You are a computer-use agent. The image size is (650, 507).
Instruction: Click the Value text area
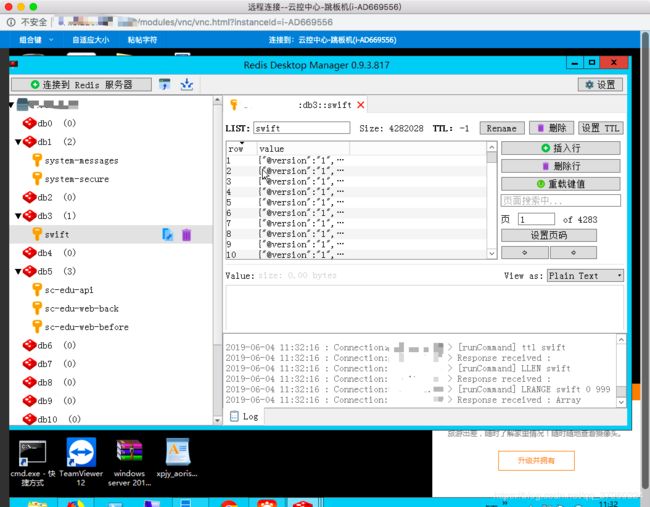click(424, 308)
